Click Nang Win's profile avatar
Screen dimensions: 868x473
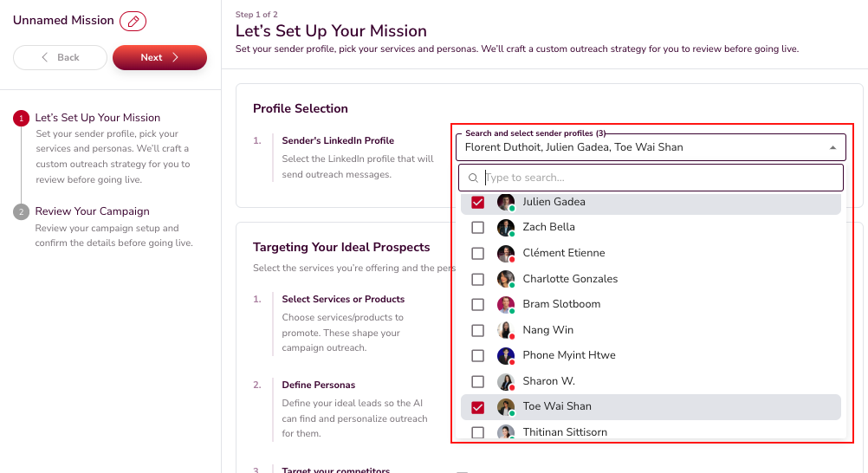click(506, 330)
